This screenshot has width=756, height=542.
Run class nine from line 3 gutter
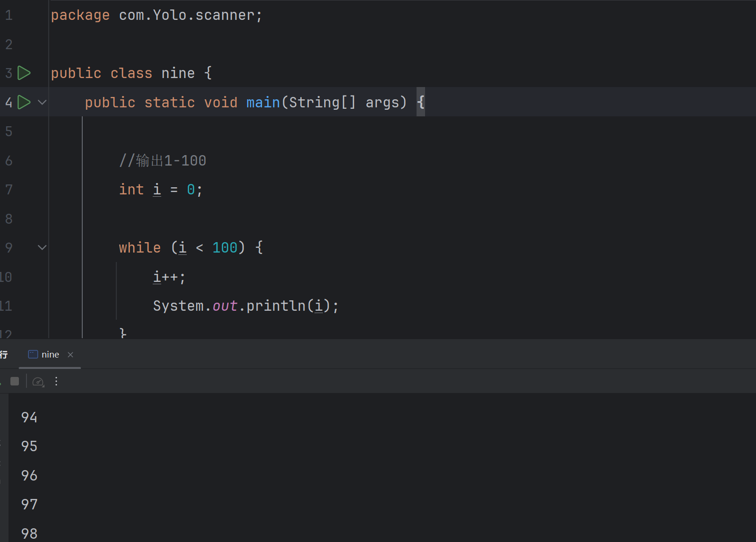[24, 73]
